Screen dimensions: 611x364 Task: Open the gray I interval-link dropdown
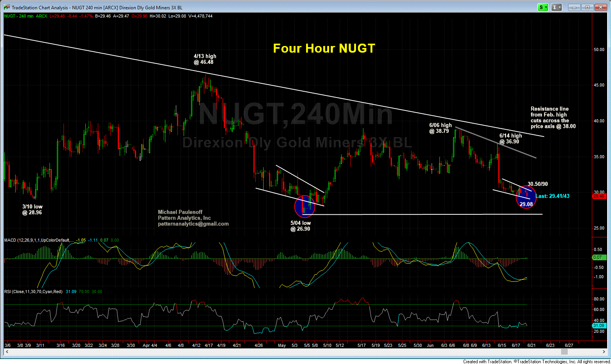point(556,7)
